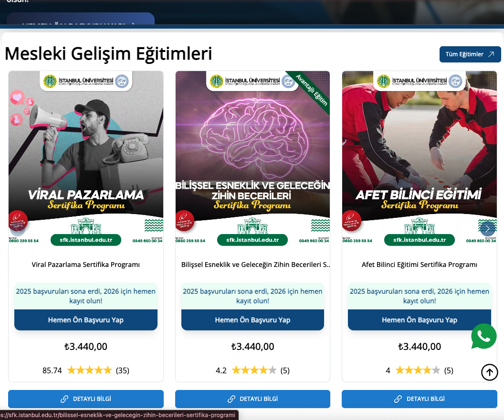Open the Afet Bilinci Eğitimi Sertifika Programı title

point(420,265)
